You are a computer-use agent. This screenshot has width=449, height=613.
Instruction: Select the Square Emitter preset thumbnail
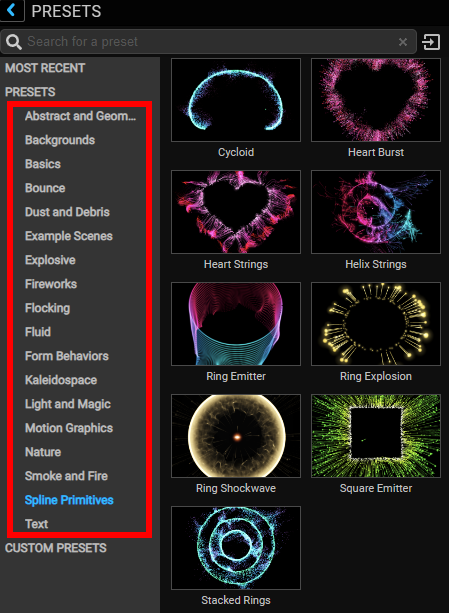[x=376, y=436]
